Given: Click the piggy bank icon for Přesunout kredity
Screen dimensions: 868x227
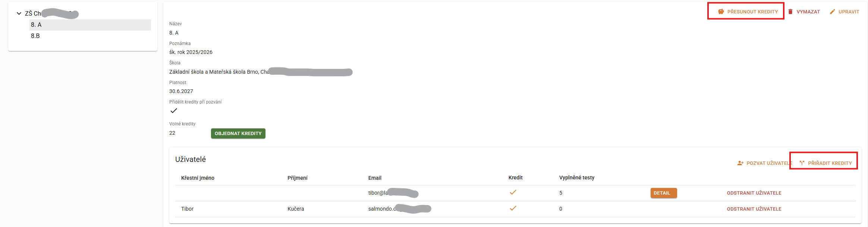Looking at the screenshot, I should tap(721, 12).
